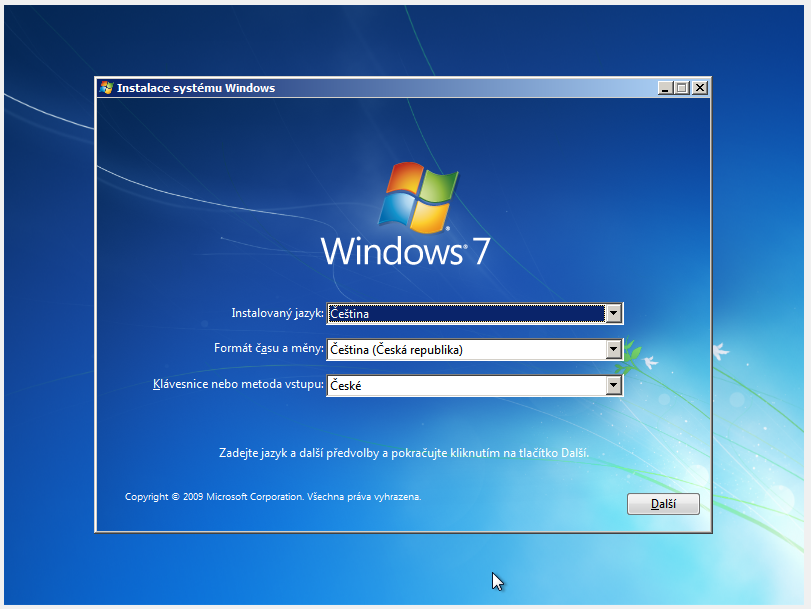811x609 pixels.
Task: Click the Instalovaný jazyk label
Action: 277,313
